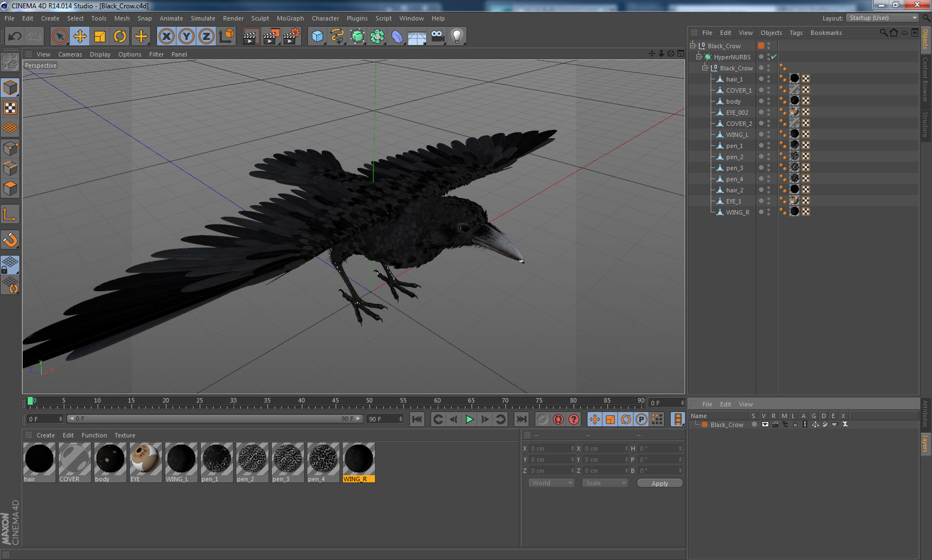The width and height of the screenshot is (932, 560).
Task: Click the Undo arrow icon
Action: 14,37
